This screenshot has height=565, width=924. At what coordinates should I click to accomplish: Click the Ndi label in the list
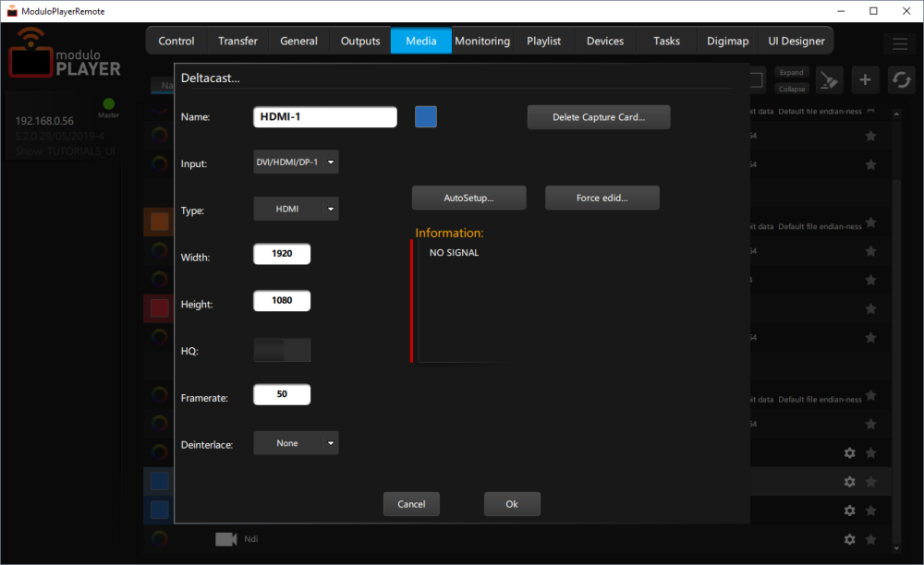pos(251,538)
